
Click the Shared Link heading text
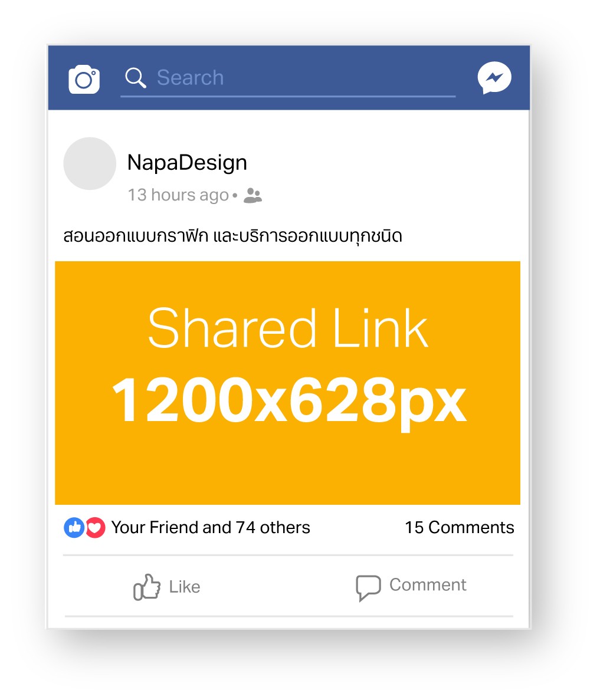click(x=288, y=328)
